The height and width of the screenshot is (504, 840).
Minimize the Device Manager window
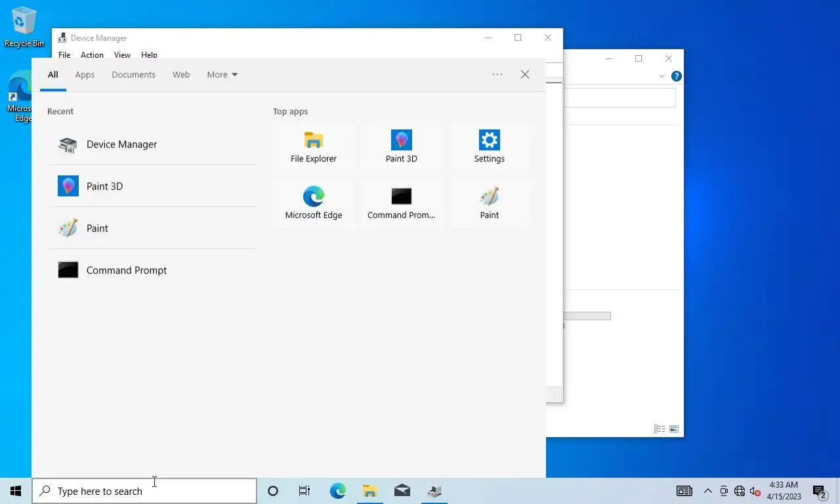click(x=488, y=38)
